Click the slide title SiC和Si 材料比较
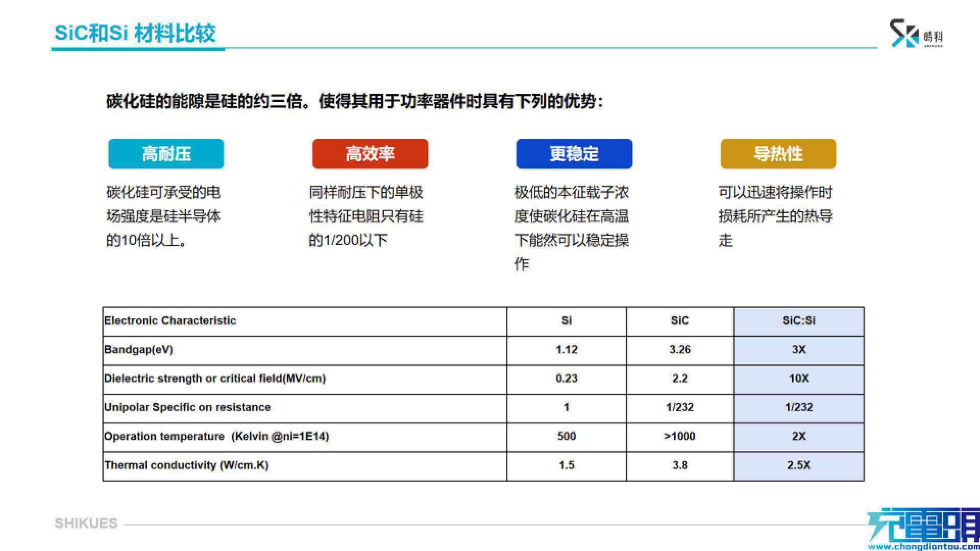 coord(135,33)
